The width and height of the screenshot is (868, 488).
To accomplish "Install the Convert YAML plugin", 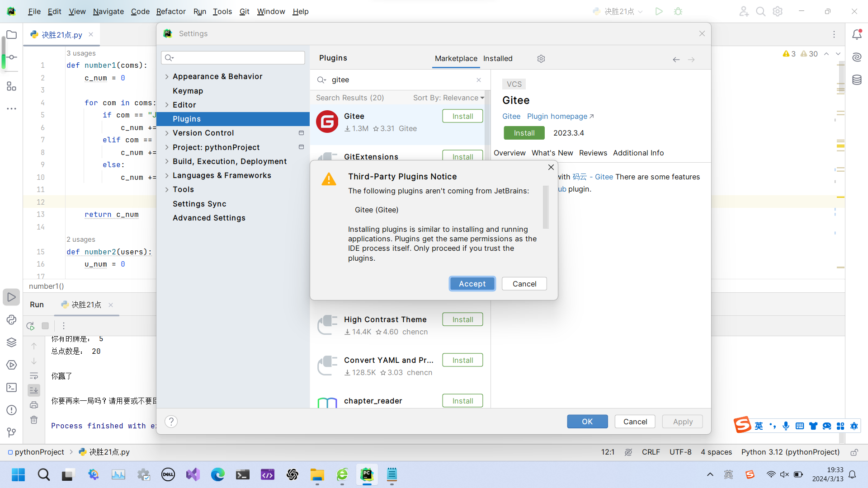I will [x=462, y=360].
